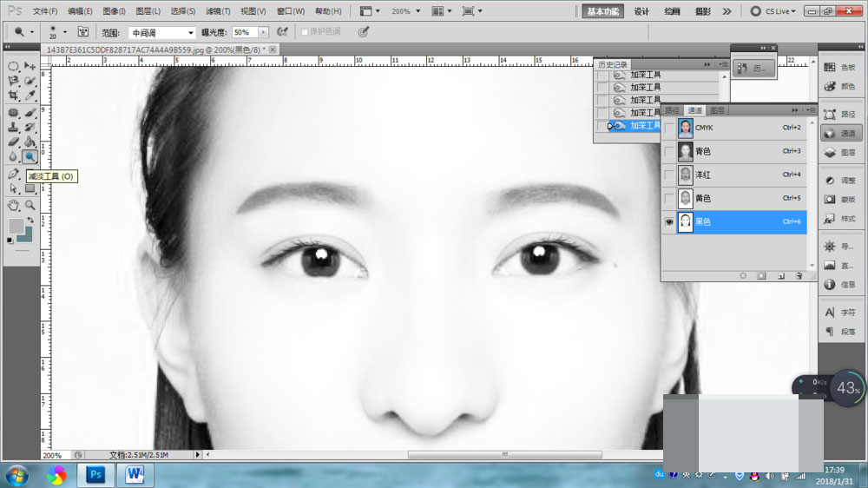The image size is (868, 488).
Task: Select the Clone Stamp tool
Action: pyautogui.click(x=13, y=128)
